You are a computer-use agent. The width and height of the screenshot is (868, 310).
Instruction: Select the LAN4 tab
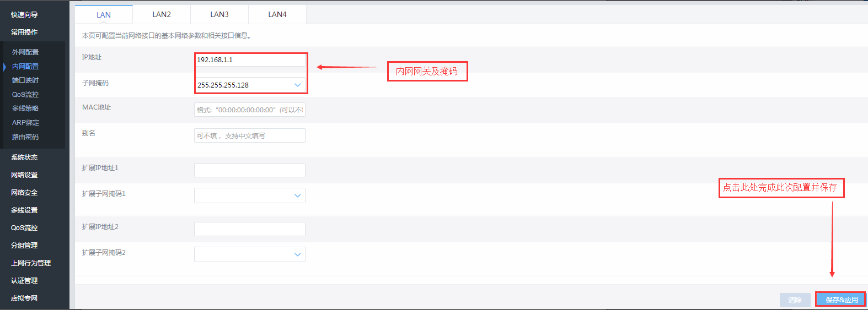277,14
